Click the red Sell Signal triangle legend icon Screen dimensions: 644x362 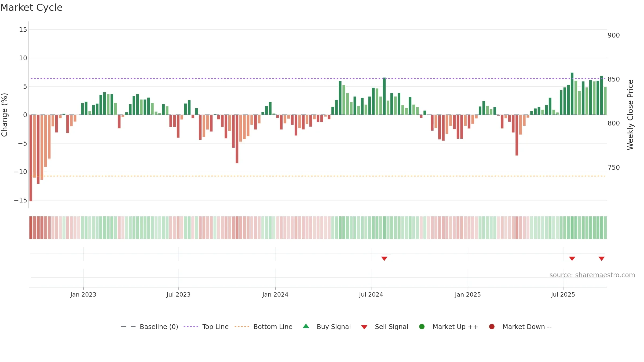[x=364, y=327]
